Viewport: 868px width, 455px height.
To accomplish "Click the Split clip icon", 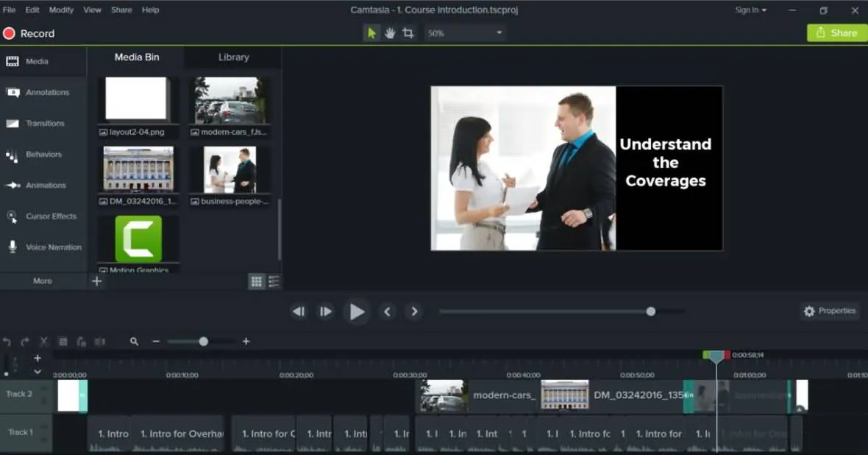I will pos(99,342).
